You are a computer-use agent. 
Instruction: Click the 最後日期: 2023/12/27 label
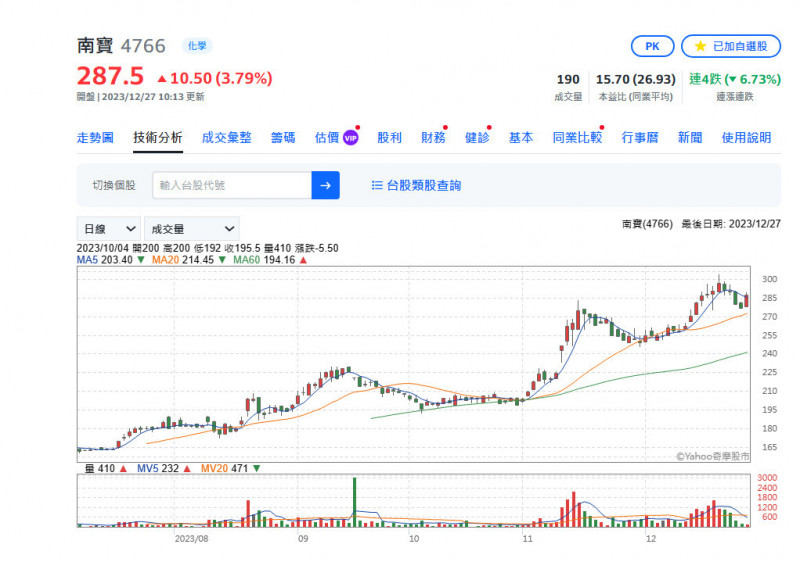pyautogui.click(x=731, y=224)
